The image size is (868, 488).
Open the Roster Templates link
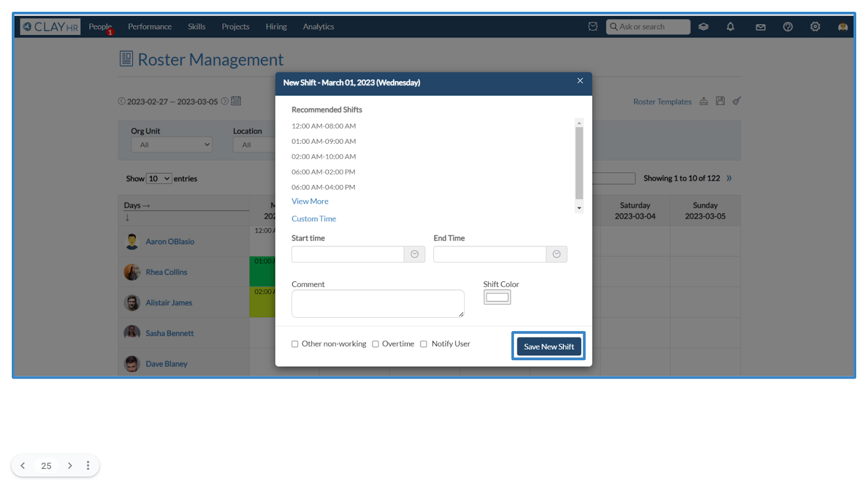[x=662, y=101]
